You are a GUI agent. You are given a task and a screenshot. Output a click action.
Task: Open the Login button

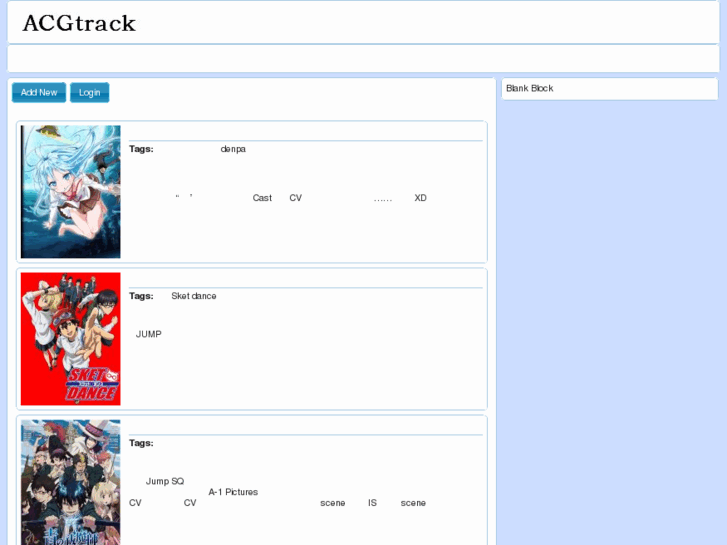(89, 92)
